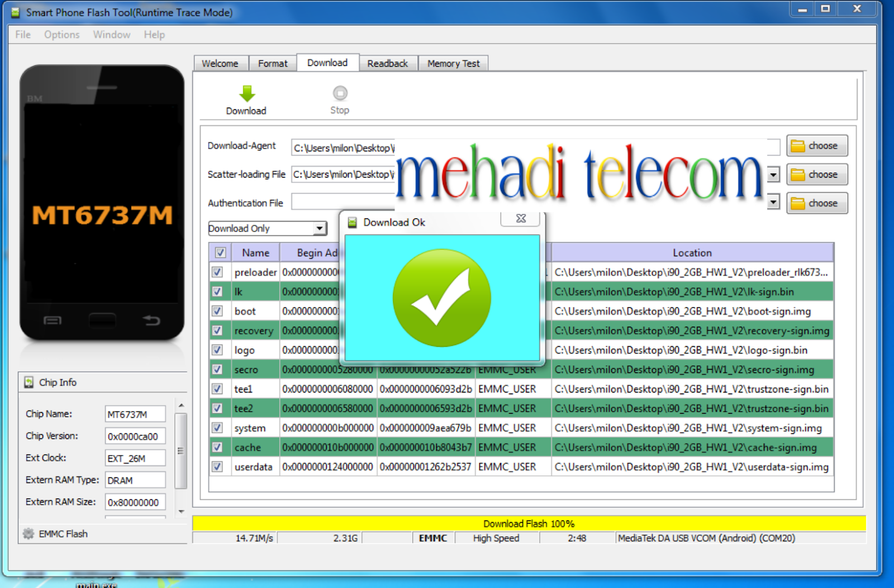
Task: Click choose button for Scatter-loading File
Action: [817, 175]
